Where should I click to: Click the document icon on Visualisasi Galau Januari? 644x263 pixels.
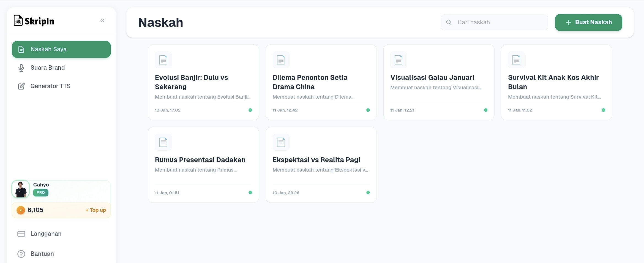399,60
